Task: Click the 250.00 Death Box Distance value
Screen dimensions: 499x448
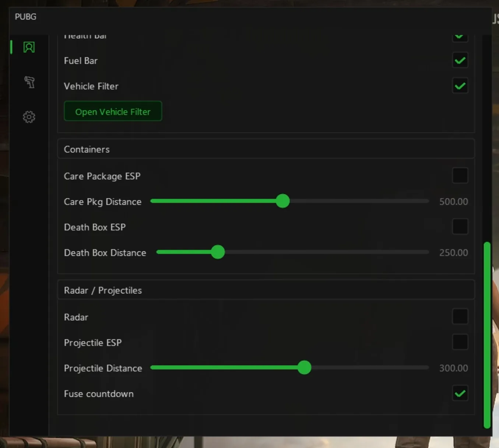Action: pos(453,253)
